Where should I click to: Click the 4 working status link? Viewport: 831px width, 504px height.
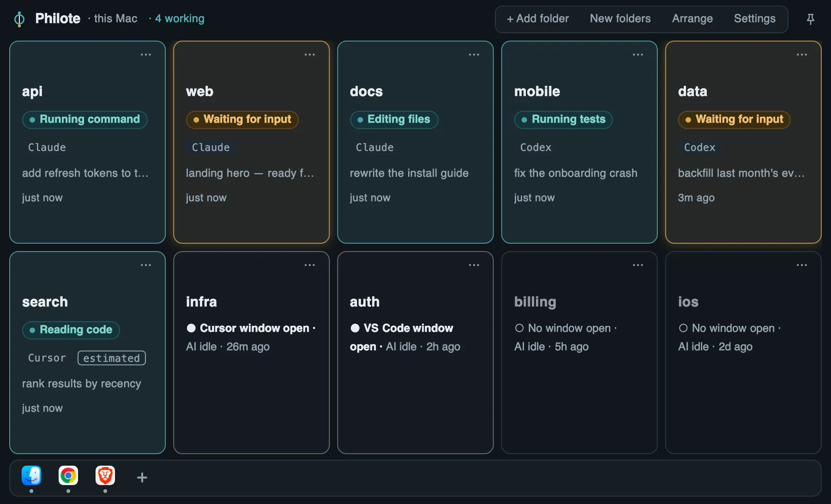point(180,18)
